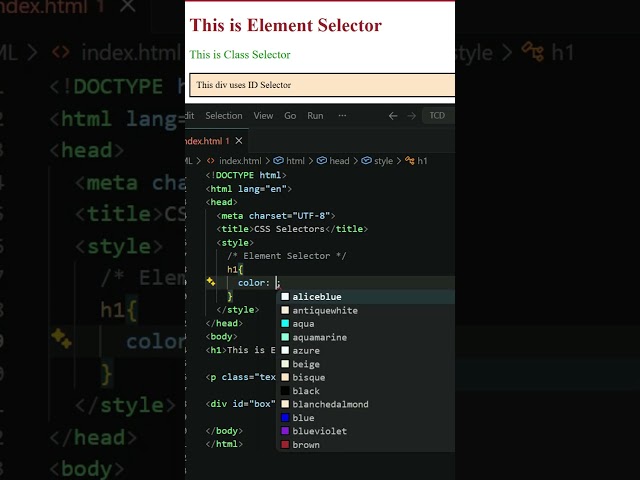Click the head breadcrumb segment

point(333,161)
